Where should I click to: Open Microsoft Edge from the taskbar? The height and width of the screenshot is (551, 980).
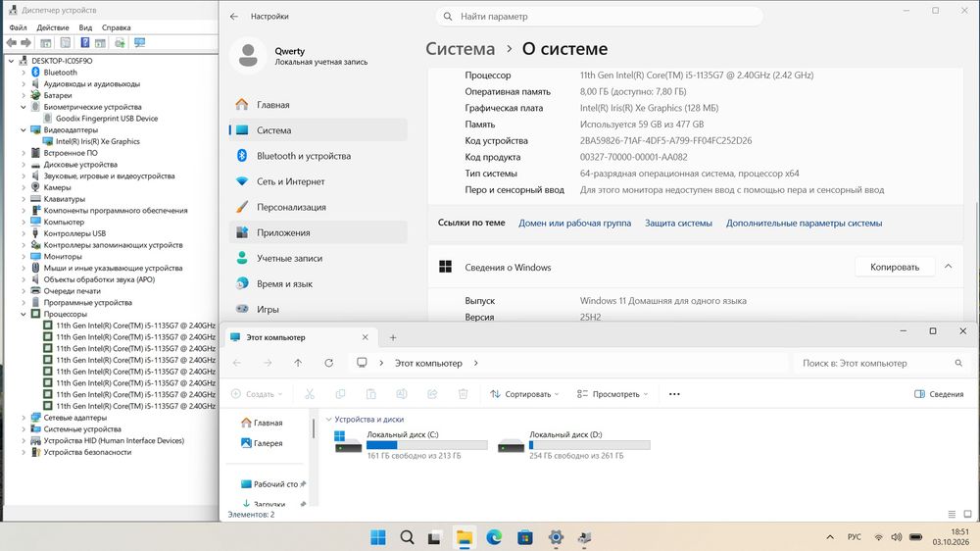(x=494, y=537)
